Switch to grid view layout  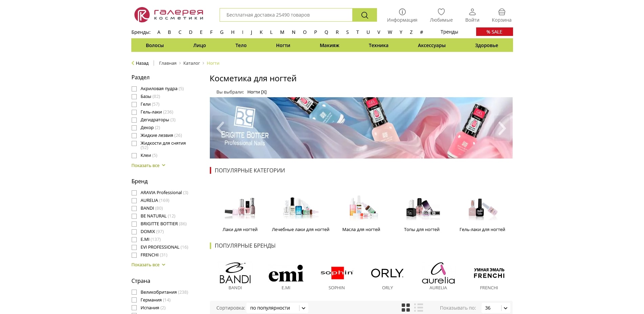[405, 308]
